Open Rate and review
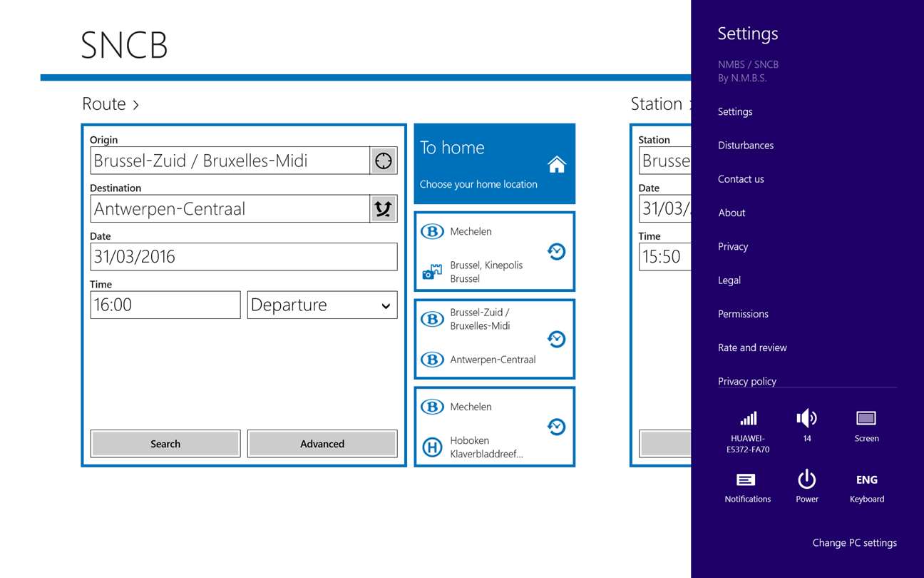The width and height of the screenshot is (924, 578). 752,348
